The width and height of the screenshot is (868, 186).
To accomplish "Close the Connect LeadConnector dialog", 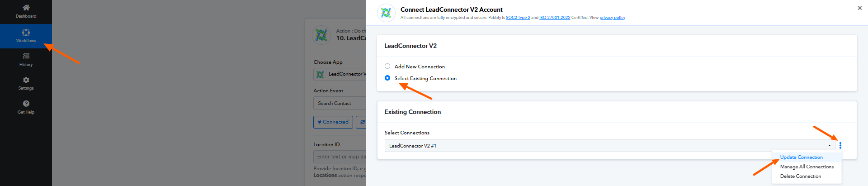I will [x=860, y=8].
